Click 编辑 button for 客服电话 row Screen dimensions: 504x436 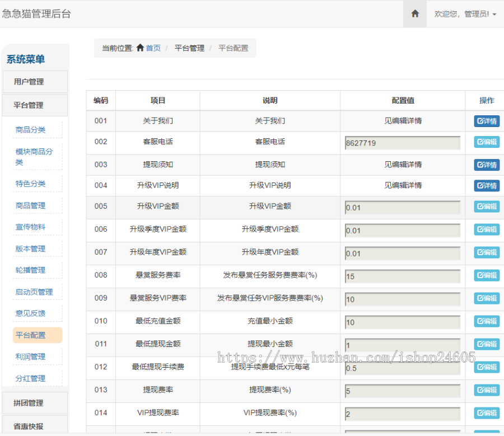(x=486, y=142)
